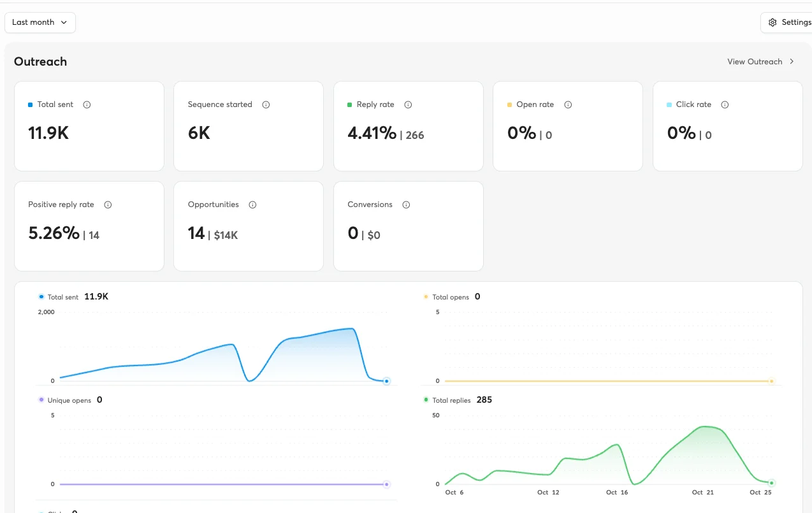Open the Last month date range dropdown

pos(40,22)
